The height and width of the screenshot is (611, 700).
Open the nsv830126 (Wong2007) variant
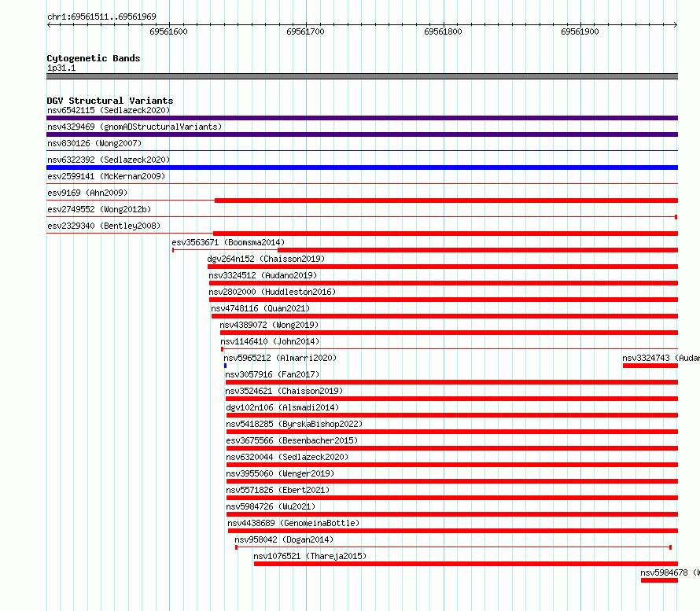point(94,143)
